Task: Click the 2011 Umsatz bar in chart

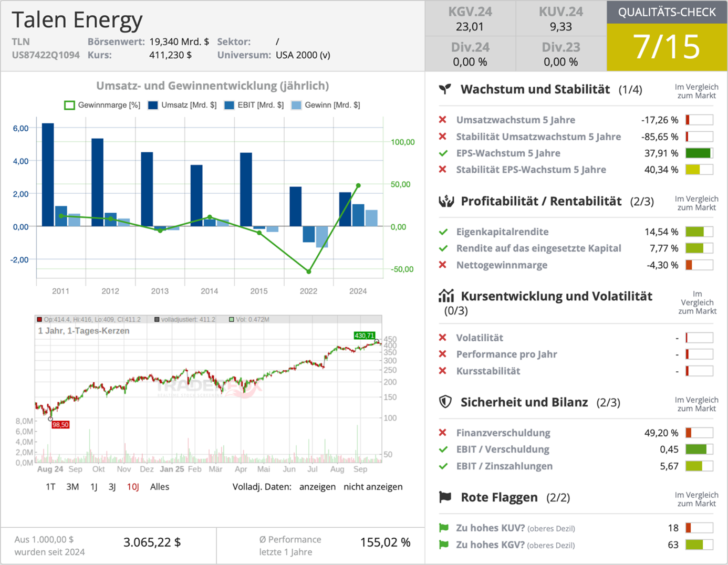Action: (48, 175)
